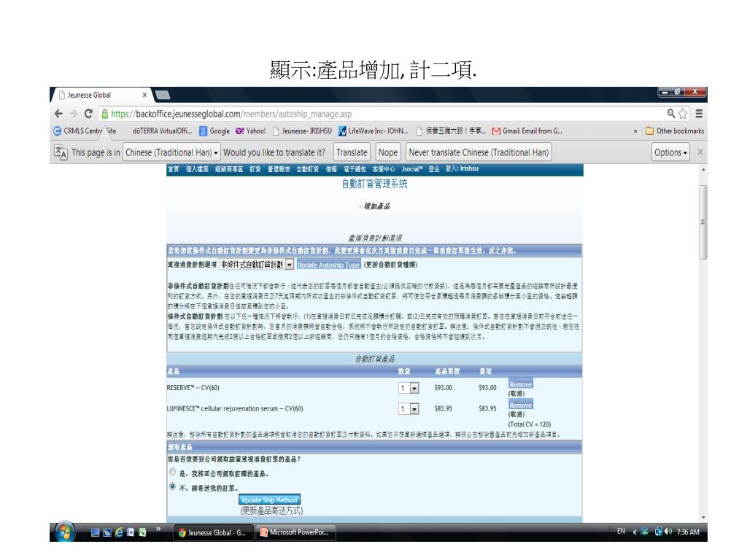Remove the LUMINESCE serum product
Image resolution: width=747 pixels, height=560 pixels.
click(x=520, y=405)
